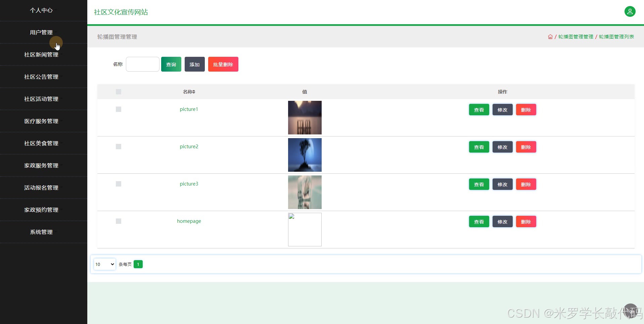Click the red 批量删除 button
The height and width of the screenshot is (324, 644).
pos(223,64)
